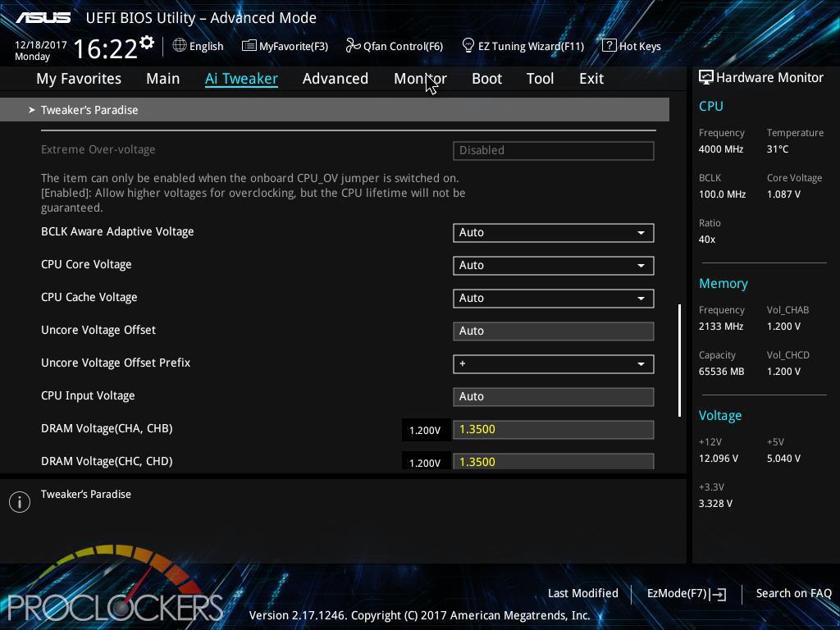This screenshot has height=630, width=840.
Task: Select CPU Cache Voltage label
Action: coord(89,297)
